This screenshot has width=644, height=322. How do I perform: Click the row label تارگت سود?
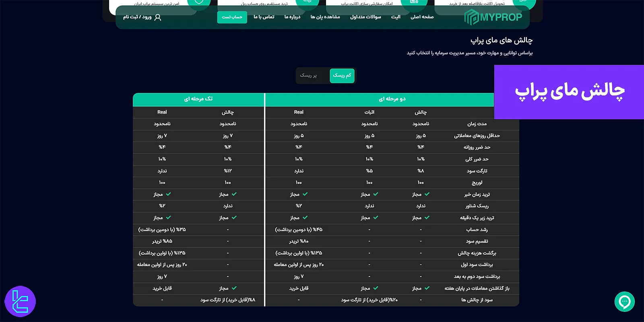click(477, 171)
